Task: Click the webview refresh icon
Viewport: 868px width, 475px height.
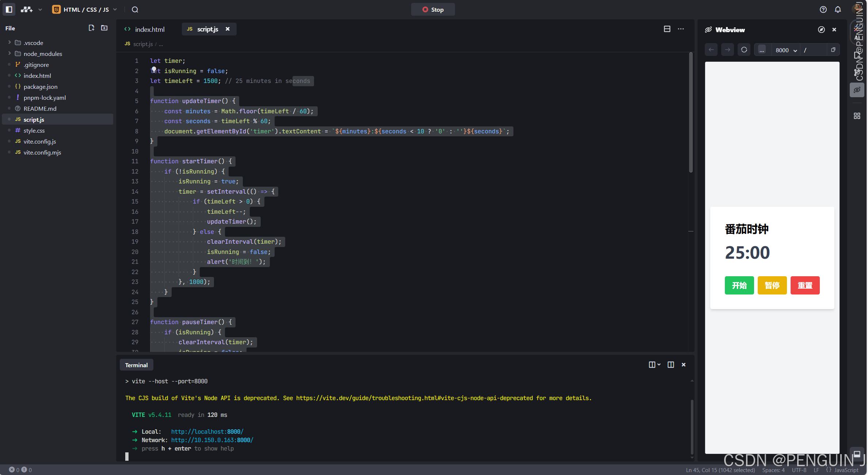Action: click(744, 50)
